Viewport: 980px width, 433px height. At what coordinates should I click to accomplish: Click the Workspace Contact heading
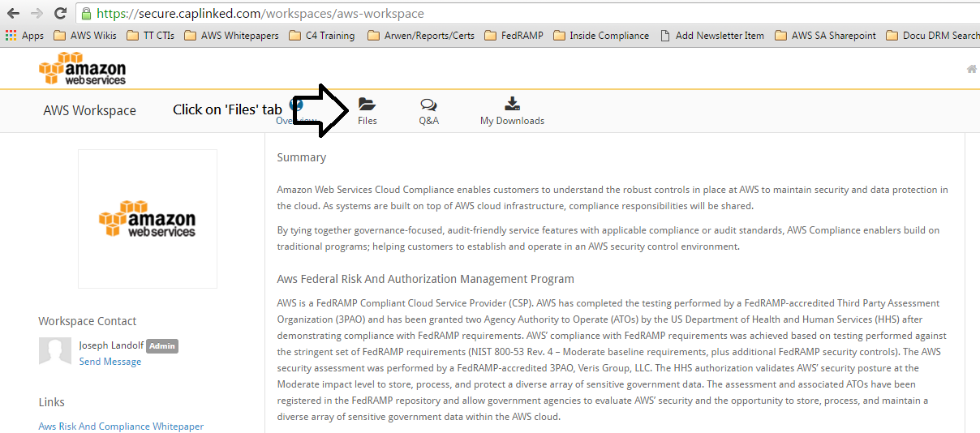point(88,321)
